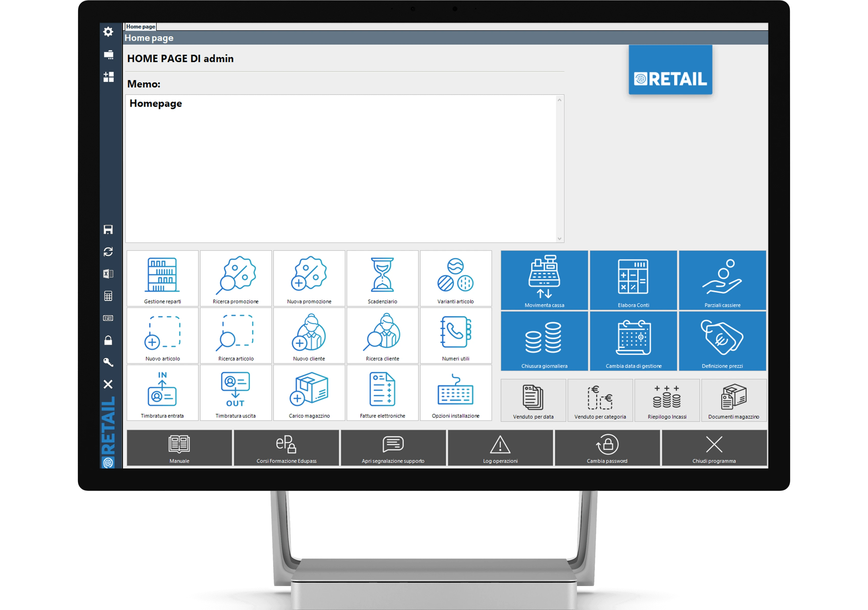Create a new item with Nuovo articolo

pyautogui.click(x=163, y=335)
